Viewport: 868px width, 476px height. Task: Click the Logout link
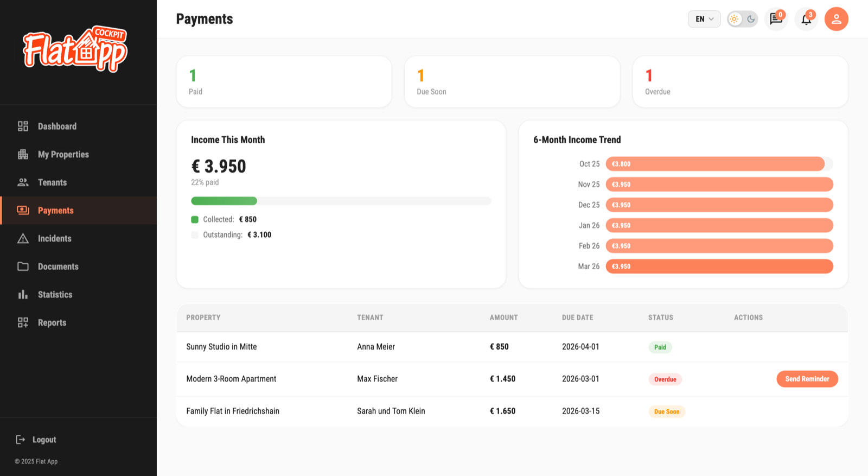coord(36,440)
